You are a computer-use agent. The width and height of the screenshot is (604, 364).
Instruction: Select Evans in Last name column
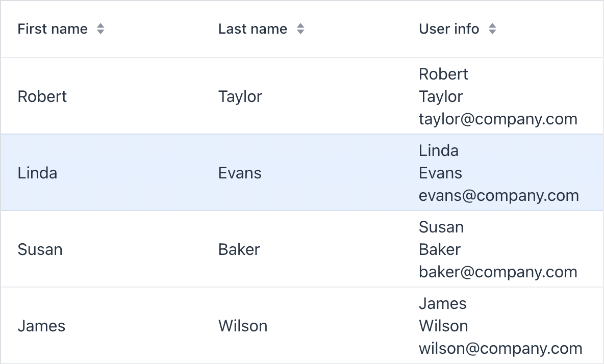click(x=240, y=173)
